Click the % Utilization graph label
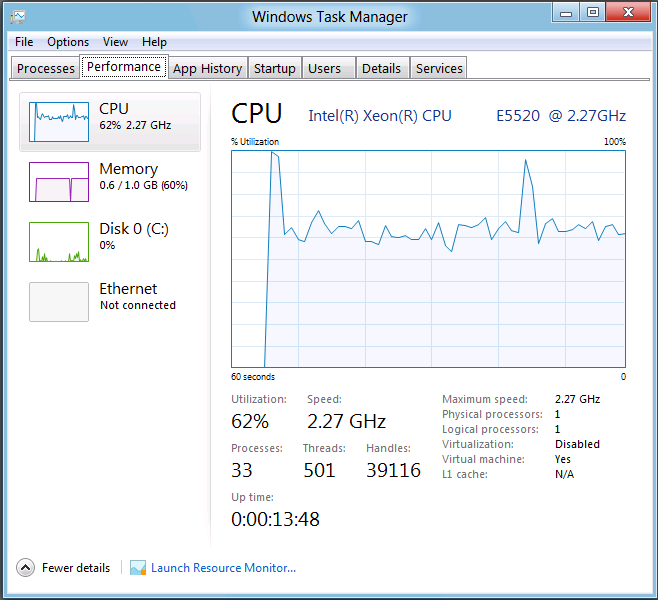The width and height of the screenshot is (658, 600). tap(255, 142)
